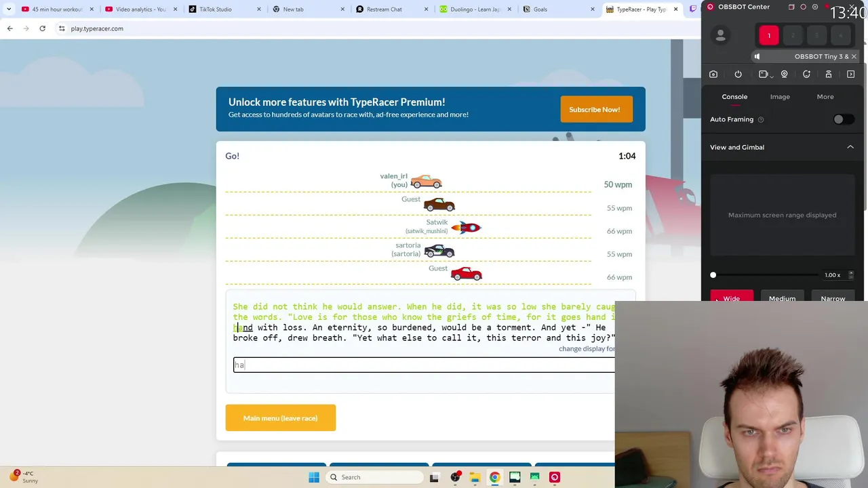
Task: Open File Explorer from the taskbar
Action: pyautogui.click(x=475, y=477)
